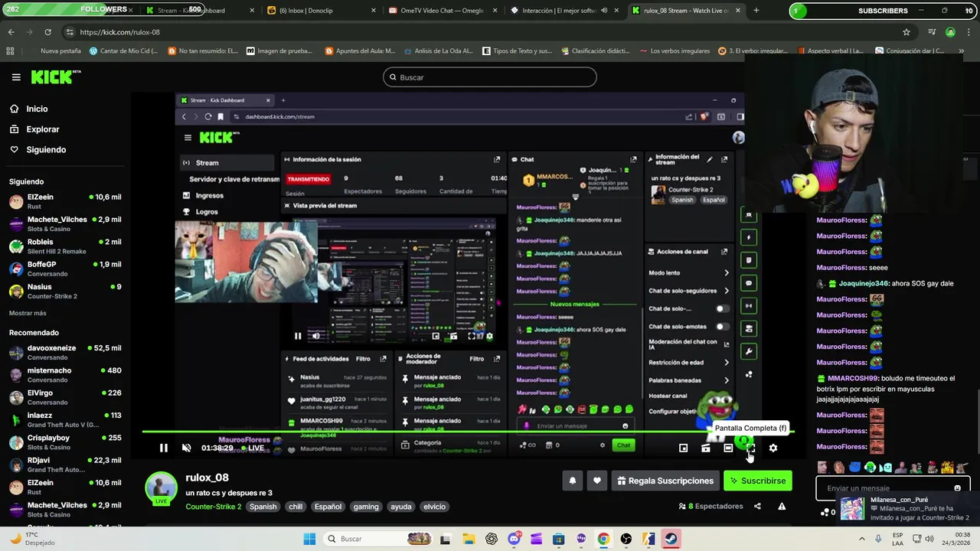Open the recommended channel ElVirgo
980x551 pixels.
[65, 397]
